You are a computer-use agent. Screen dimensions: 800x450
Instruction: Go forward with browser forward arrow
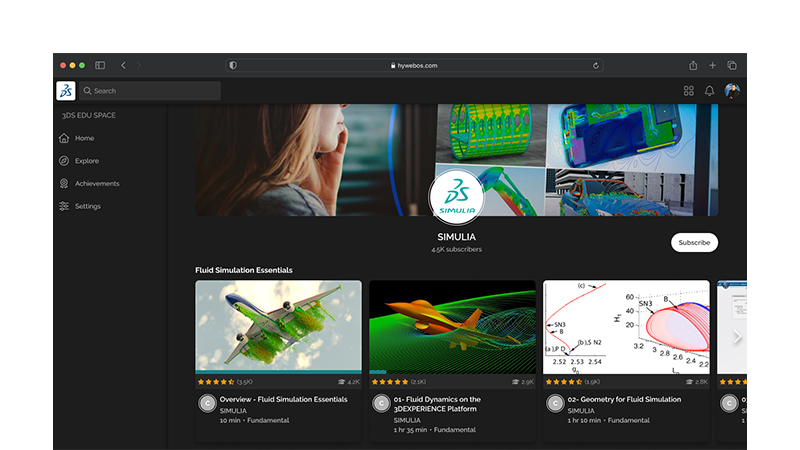click(138, 65)
